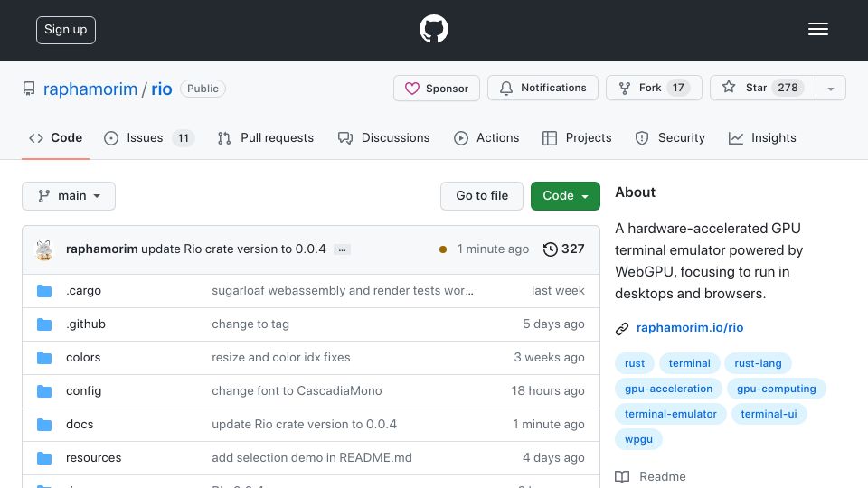The height and width of the screenshot is (488, 868).
Task: Open the .cargo folder
Action: click(83, 290)
